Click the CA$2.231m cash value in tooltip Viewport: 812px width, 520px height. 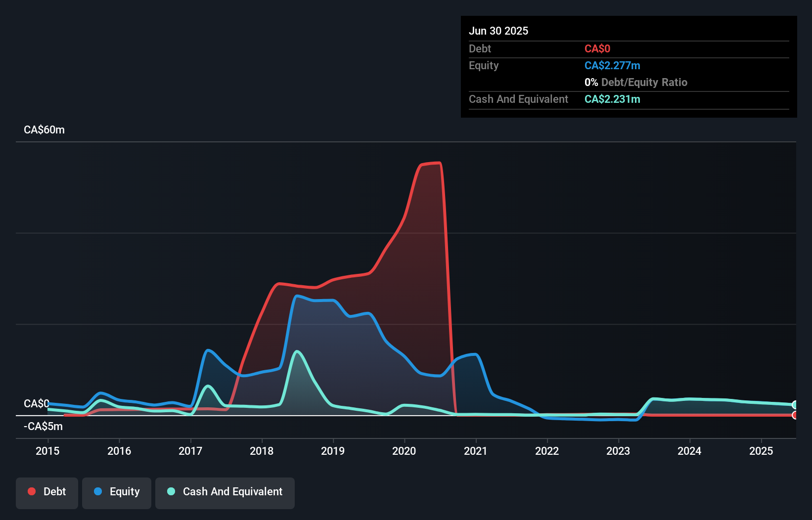[612, 99]
